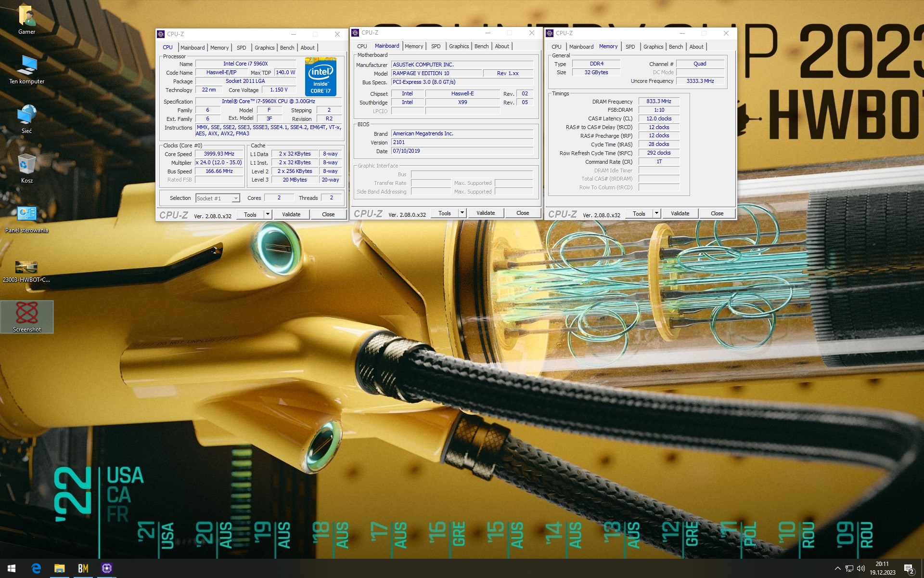Expand Tools dropdown arrow in left CPU-Z window
This screenshot has width=924, height=578.
click(x=268, y=215)
